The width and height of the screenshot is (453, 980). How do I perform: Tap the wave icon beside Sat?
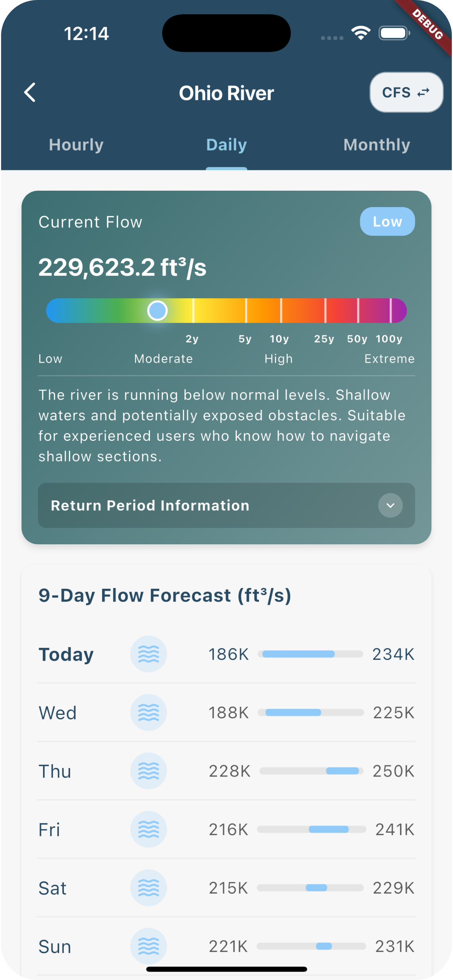click(x=148, y=887)
